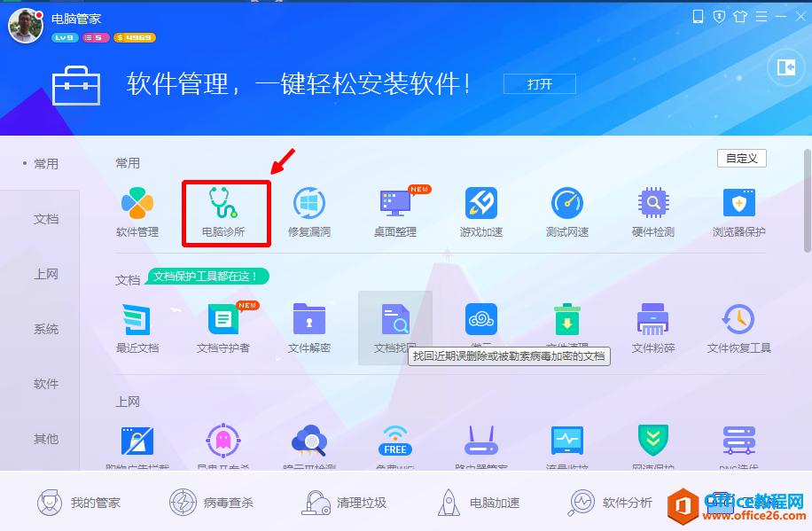Open 清理垃圾 in bottom bar
Screen dimensions: 812x531
click(344, 503)
